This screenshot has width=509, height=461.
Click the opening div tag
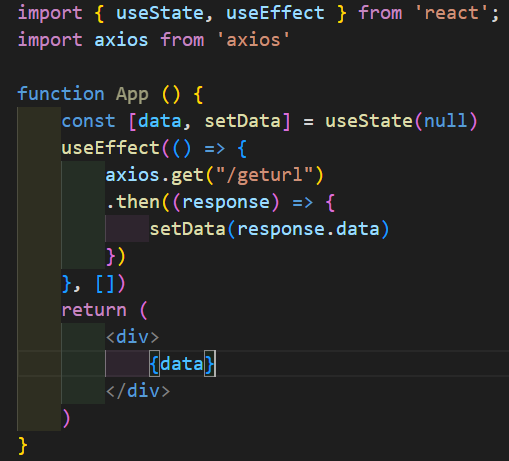133,337
